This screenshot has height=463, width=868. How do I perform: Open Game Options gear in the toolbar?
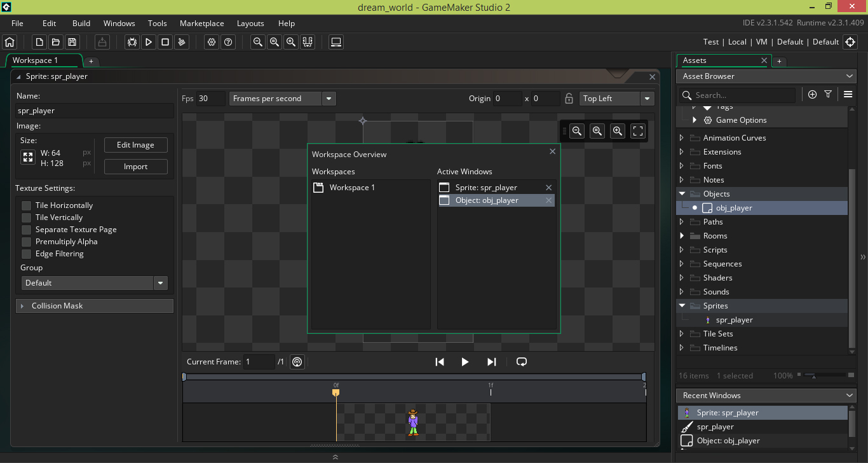(212, 42)
